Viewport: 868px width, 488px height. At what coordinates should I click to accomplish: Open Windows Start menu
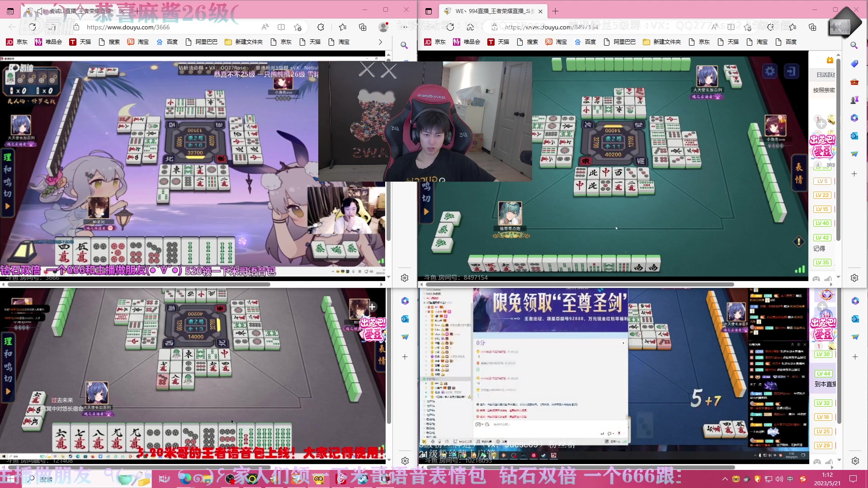pos(10,479)
